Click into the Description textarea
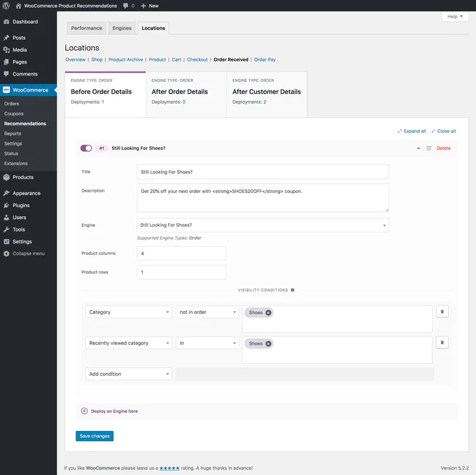This screenshot has height=475, width=476. click(263, 197)
